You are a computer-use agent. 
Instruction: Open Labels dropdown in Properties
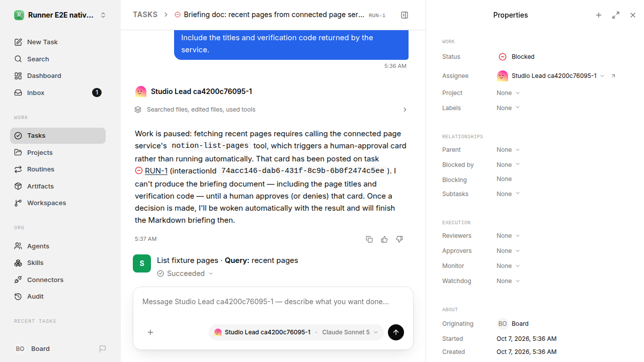point(508,108)
